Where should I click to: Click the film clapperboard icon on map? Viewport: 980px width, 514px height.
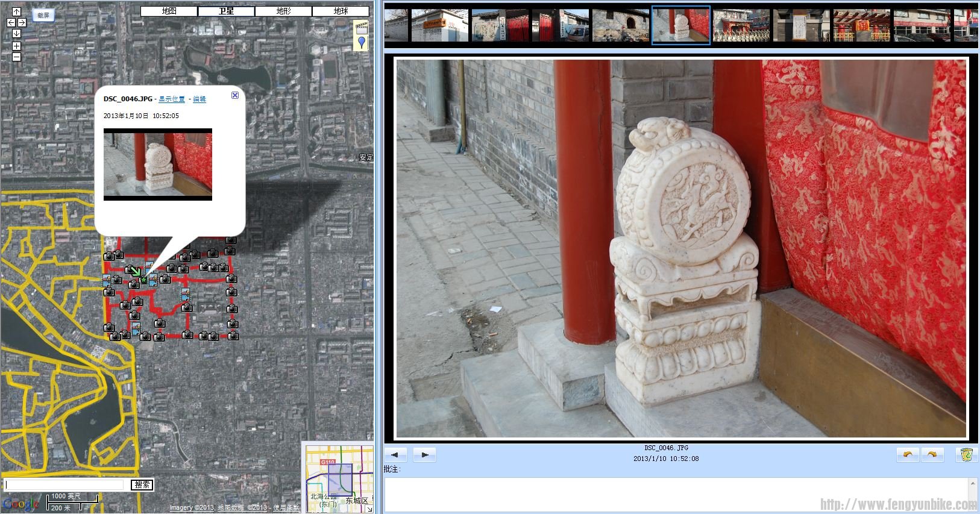pyautogui.click(x=361, y=27)
